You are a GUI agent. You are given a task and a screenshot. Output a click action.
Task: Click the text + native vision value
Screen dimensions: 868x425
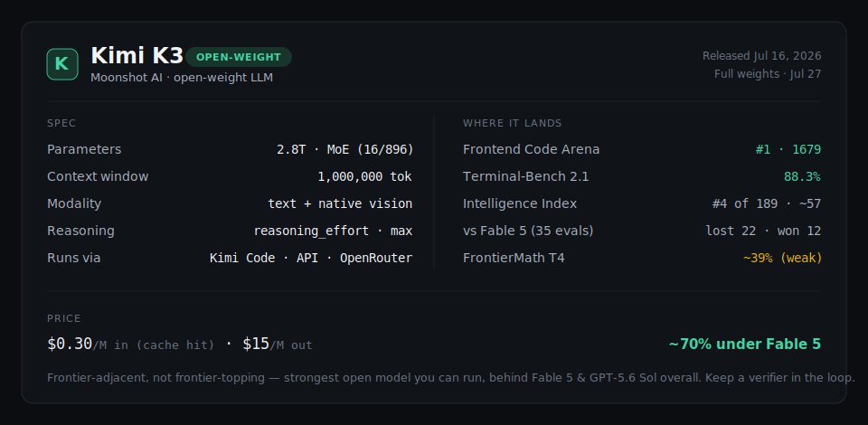pos(340,203)
